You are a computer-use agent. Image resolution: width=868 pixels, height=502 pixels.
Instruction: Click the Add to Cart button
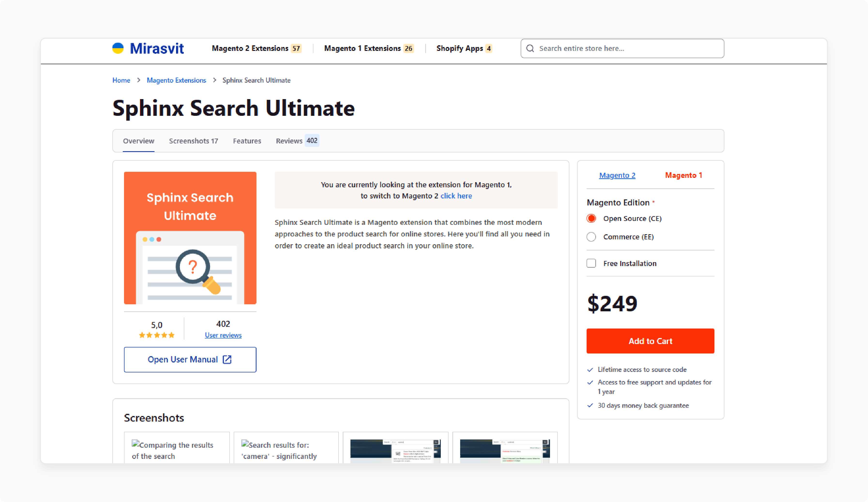point(650,341)
